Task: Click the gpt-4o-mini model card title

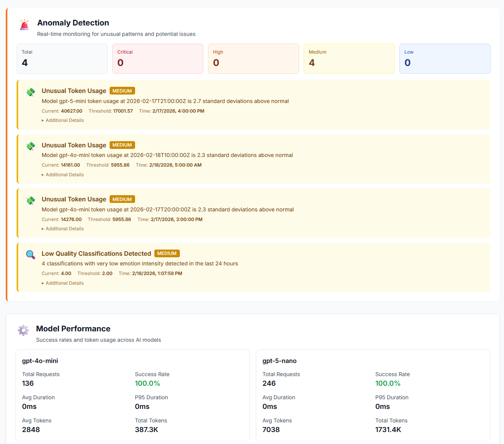Action: [40, 361]
